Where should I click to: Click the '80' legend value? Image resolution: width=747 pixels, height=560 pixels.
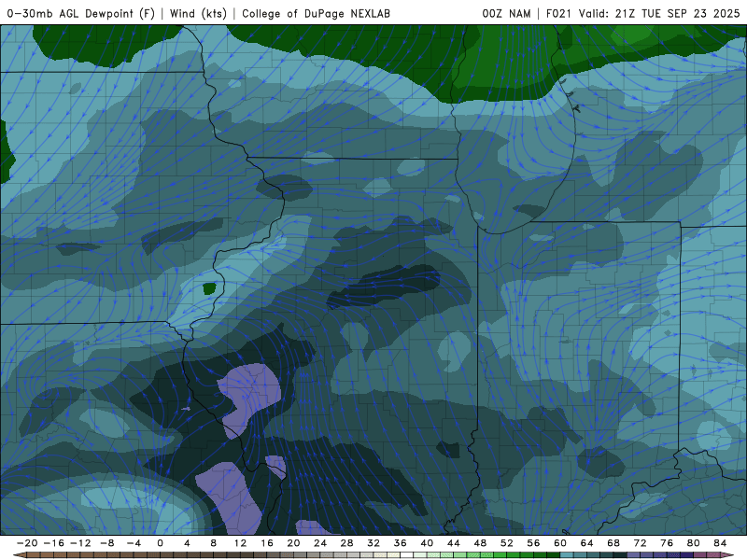point(694,543)
